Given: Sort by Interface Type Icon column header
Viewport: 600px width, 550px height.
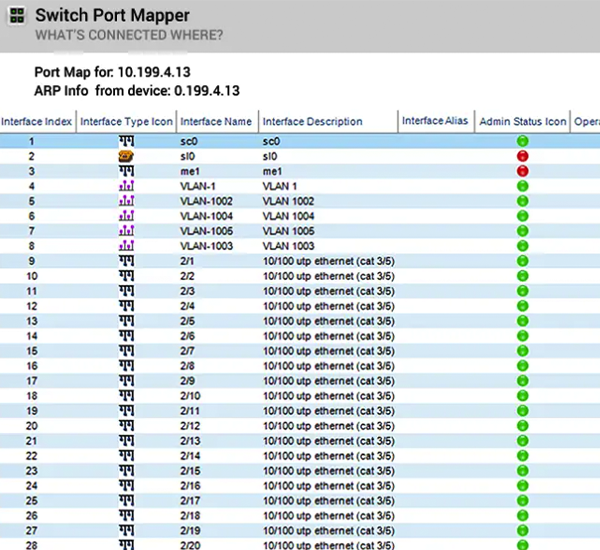Looking at the screenshot, I should [x=126, y=122].
